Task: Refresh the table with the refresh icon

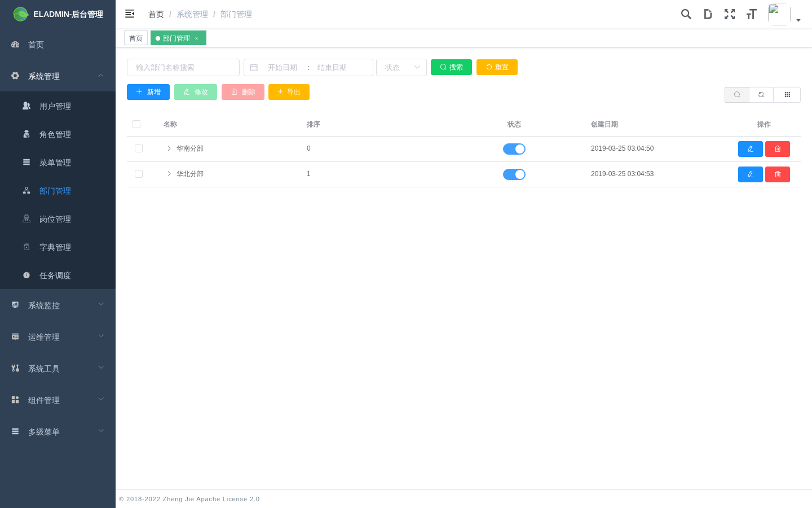Action: [x=761, y=95]
